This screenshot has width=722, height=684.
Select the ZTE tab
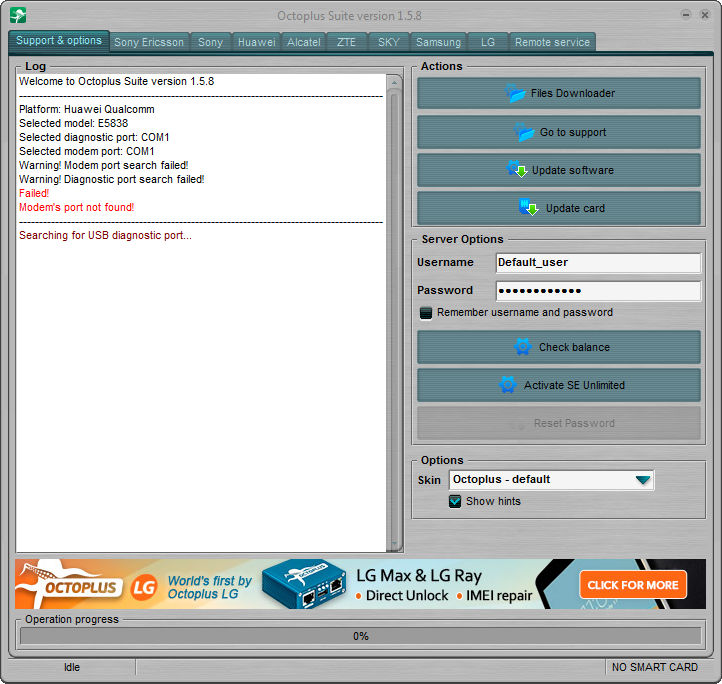346,42
